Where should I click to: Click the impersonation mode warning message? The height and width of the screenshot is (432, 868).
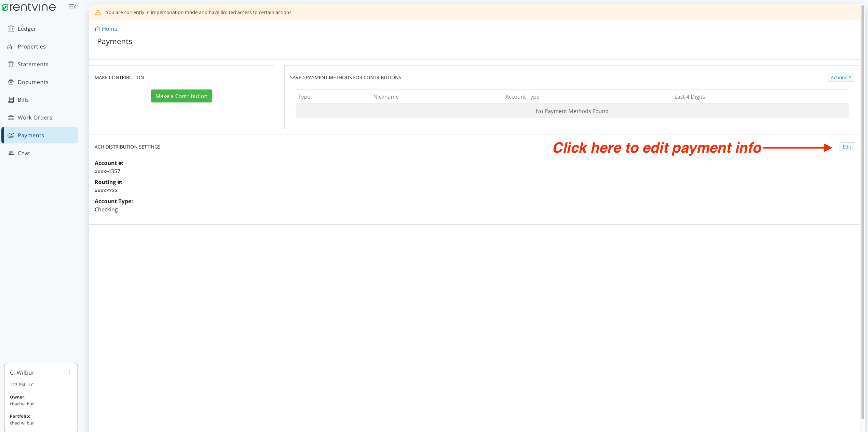[199, 12]
